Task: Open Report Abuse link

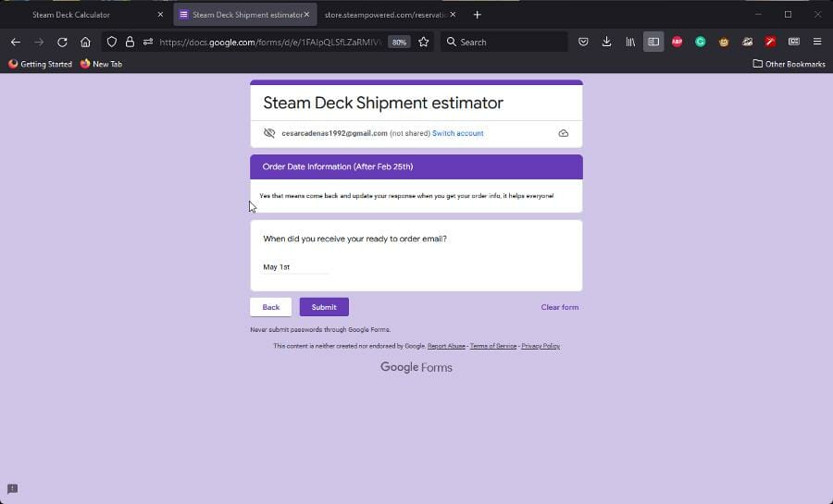Action: 446,346
